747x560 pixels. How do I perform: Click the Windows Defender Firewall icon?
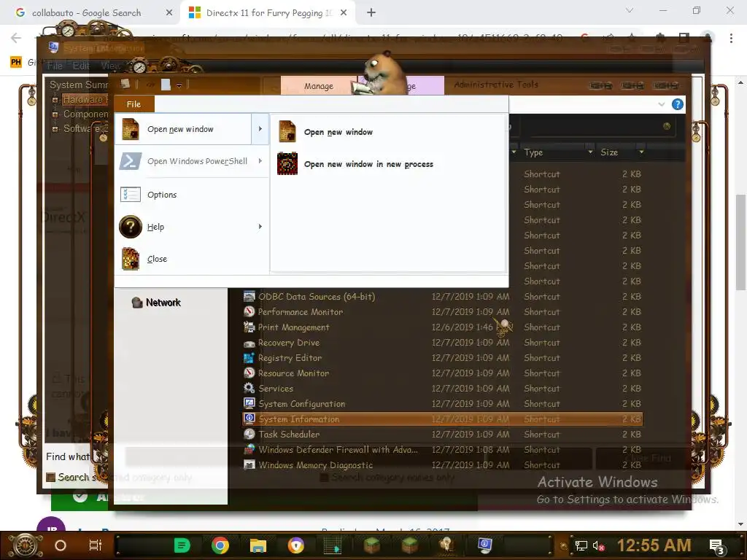click(249, 449)
